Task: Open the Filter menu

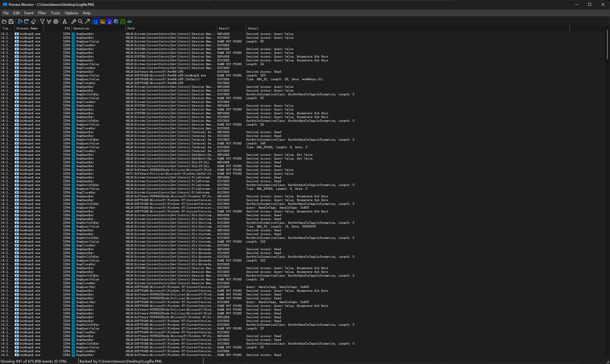Action: tap(42, 13)
